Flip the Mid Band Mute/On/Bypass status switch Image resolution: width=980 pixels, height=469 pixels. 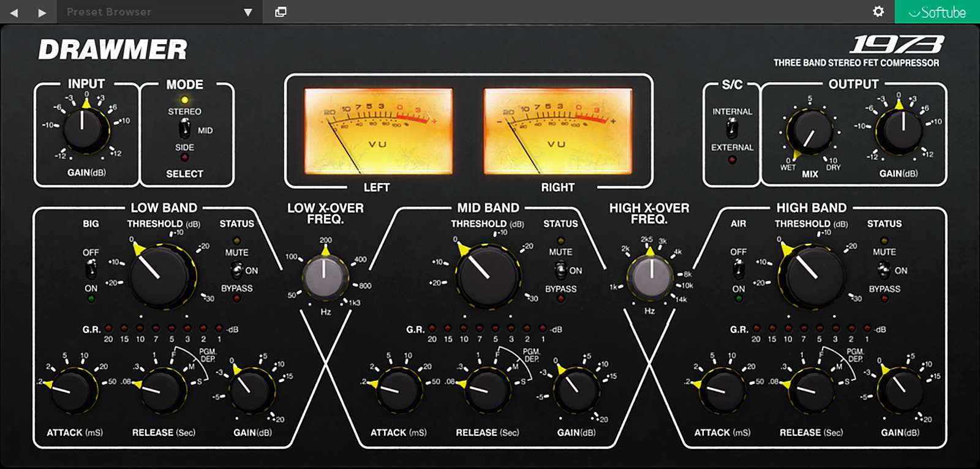(x=560, y=269)
